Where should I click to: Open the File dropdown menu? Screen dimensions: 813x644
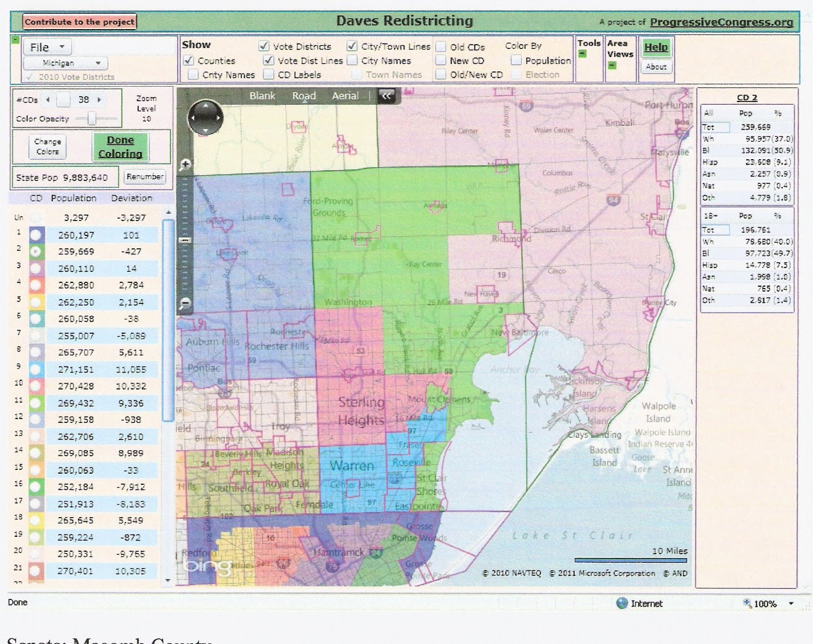pyautogui.click(x=47, y=47)
